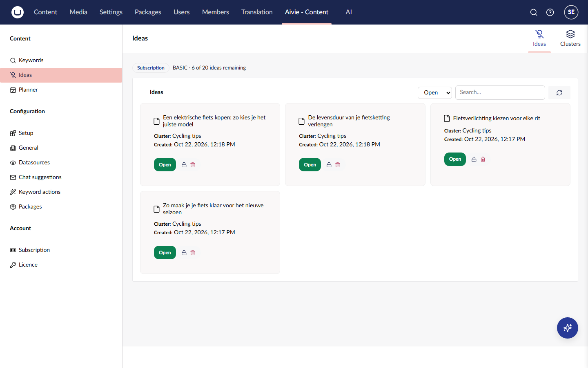This screenshot has height=368, width=588.
Task: Open the 'De levensduur van je fietsketting' idea
Action: click(x=310, y=165)
